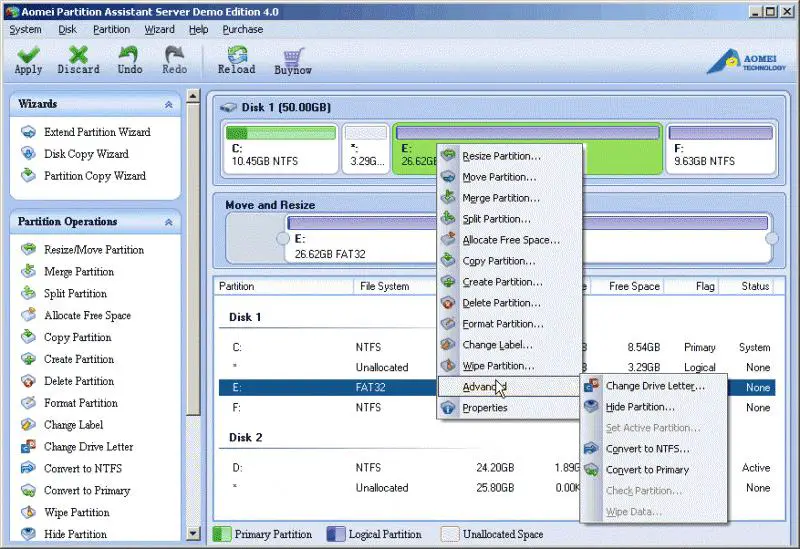This screenshot has height=549, width=800.
Task: Click the Allocate Free Space sidebar icon
Action: pos(29,315)
